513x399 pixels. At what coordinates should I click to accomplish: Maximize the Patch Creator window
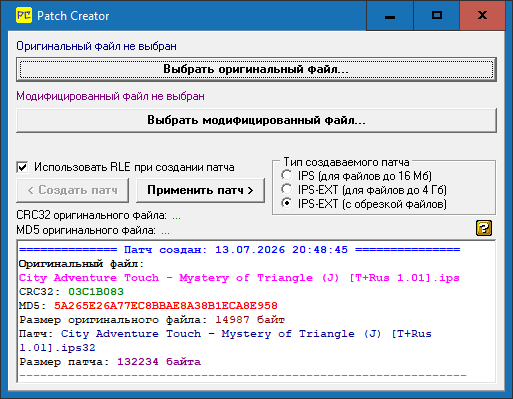(437, 16)
